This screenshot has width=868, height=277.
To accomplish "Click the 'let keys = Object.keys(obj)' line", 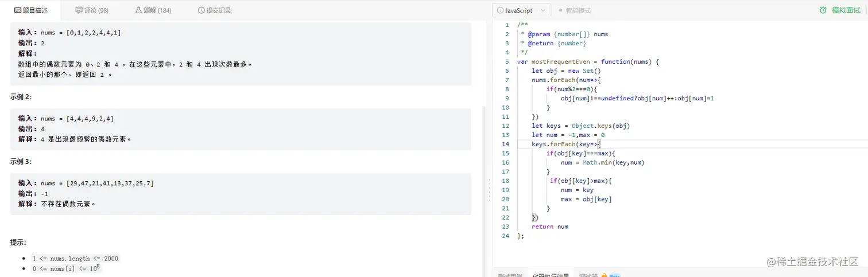I will pos(581,126).
